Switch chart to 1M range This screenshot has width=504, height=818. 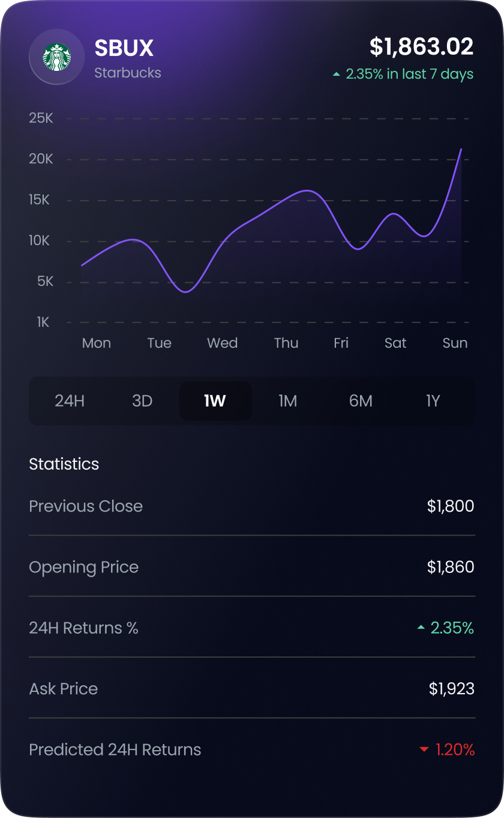[288, 401]
